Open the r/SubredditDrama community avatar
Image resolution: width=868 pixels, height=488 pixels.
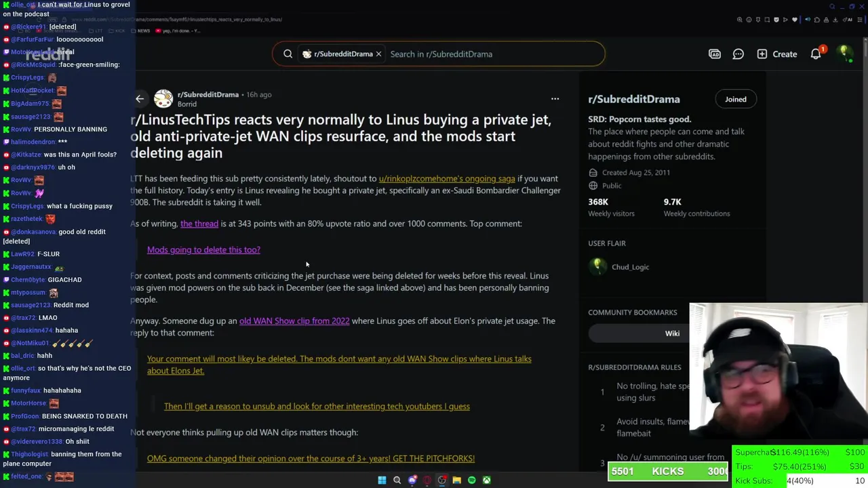click(x=163, y=99)
